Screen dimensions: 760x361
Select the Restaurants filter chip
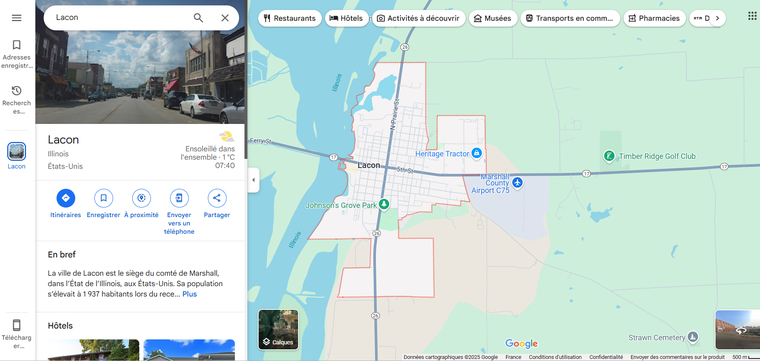290,18
